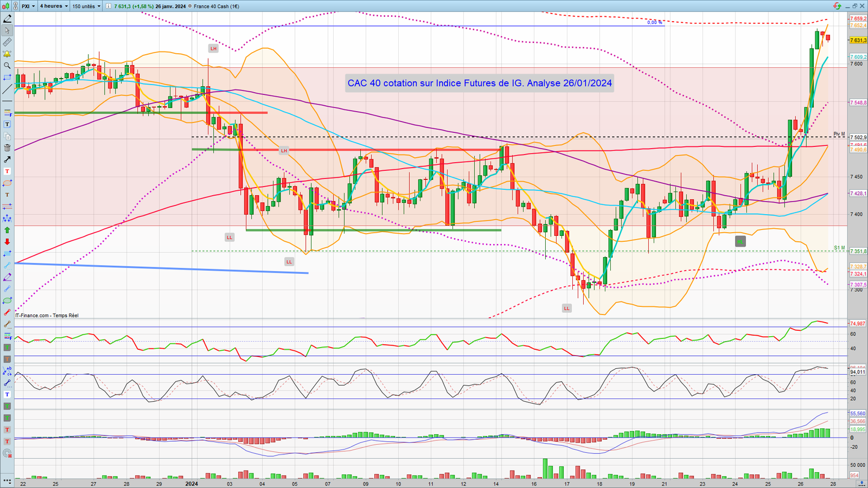The height and width of the screenshot is (488, 868).
Task: Click the Piv M pivot label
Action: (x=839, y=134)
